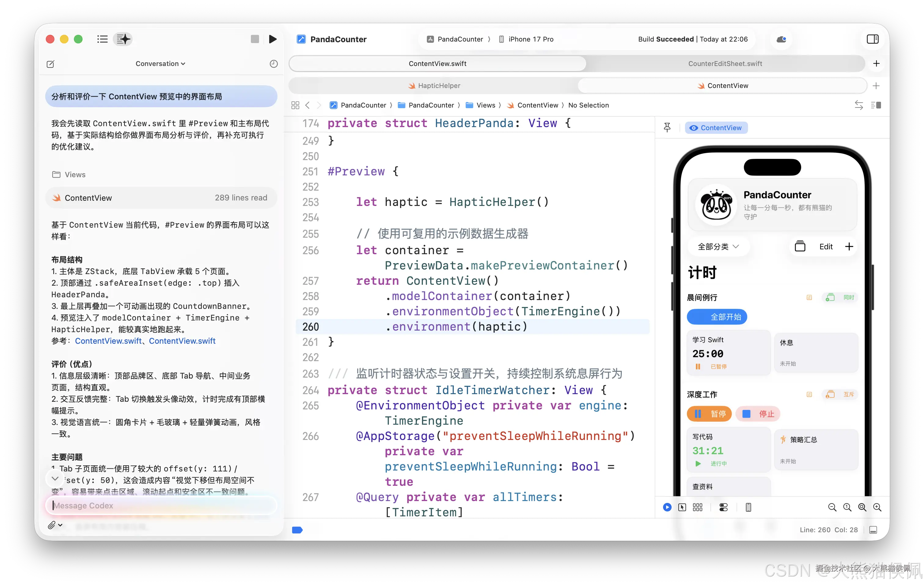Open first ContentView.swift reference link

pyautogui.click(x=108, y=341)
